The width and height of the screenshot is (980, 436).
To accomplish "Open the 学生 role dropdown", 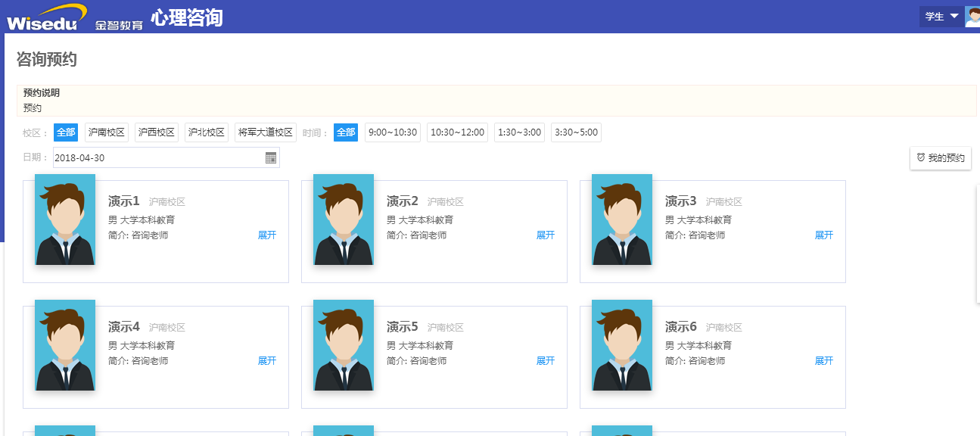I will [x=941, y=17].
